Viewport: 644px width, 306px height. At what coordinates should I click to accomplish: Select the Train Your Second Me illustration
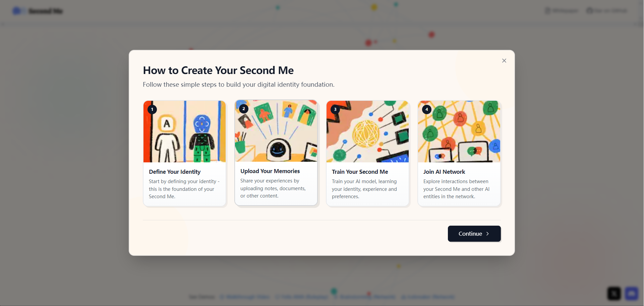point(367,132)
